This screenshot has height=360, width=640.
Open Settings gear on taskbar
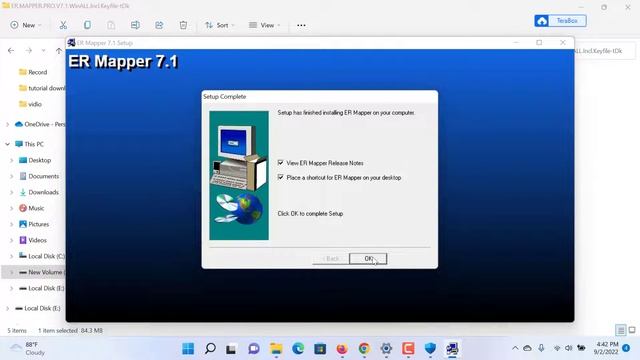coord(386,349)
